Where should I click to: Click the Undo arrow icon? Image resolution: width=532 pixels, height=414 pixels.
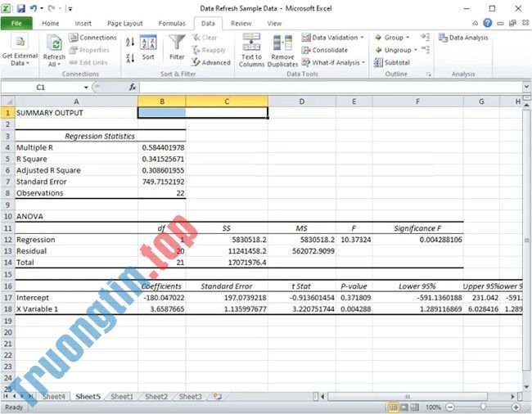pos(34,8)
